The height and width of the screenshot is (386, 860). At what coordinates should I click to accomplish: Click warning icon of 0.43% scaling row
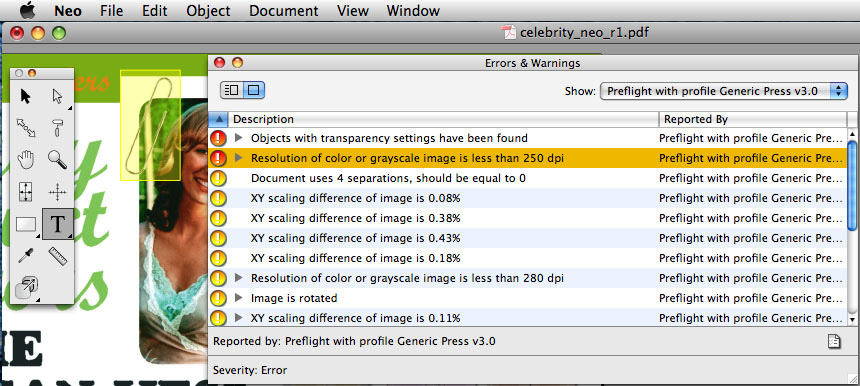[x=218, y=238]
